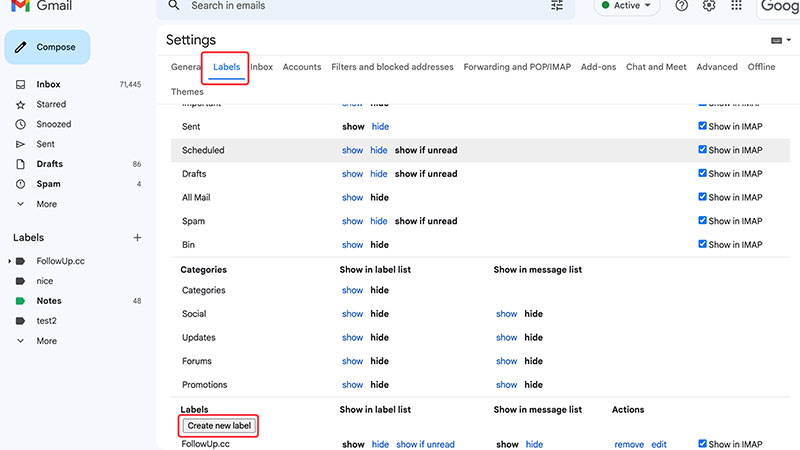
Task: Click the search magnifier icon
Action: click(174, 6)
